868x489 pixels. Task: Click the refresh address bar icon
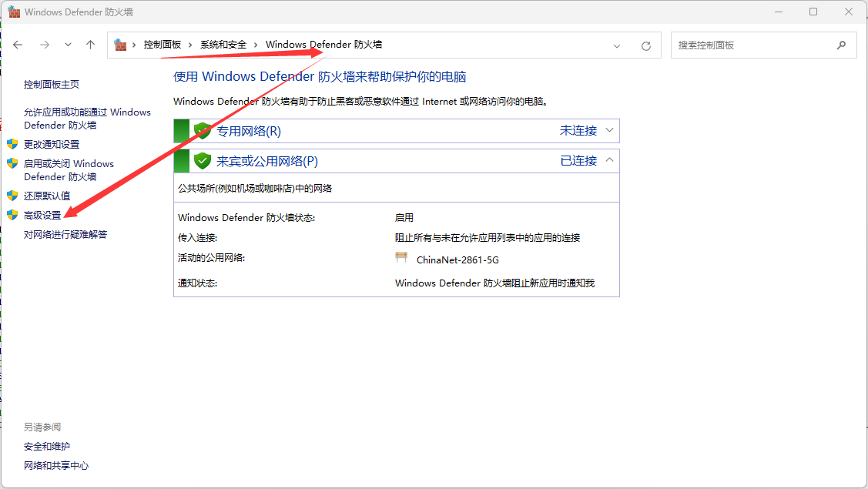[646, 46]
